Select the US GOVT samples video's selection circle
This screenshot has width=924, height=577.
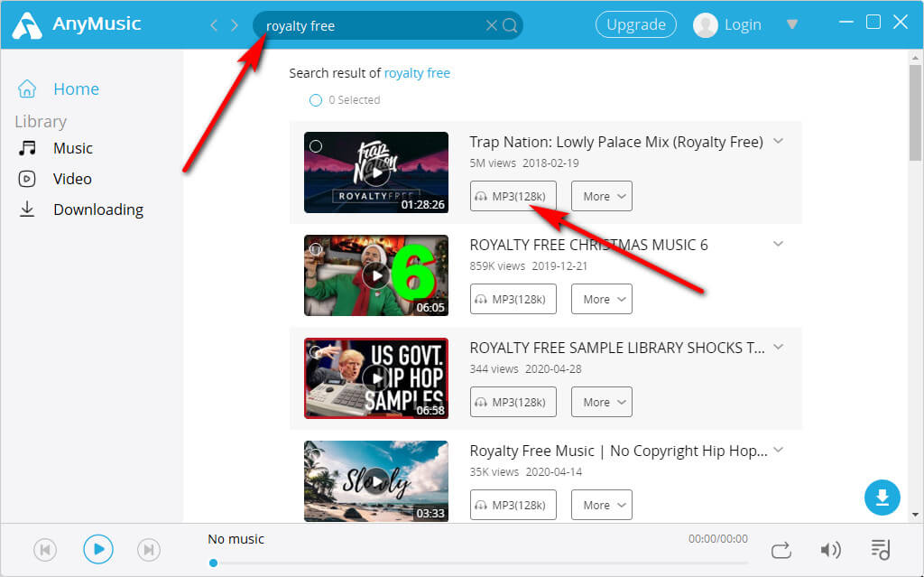point(317,349)
